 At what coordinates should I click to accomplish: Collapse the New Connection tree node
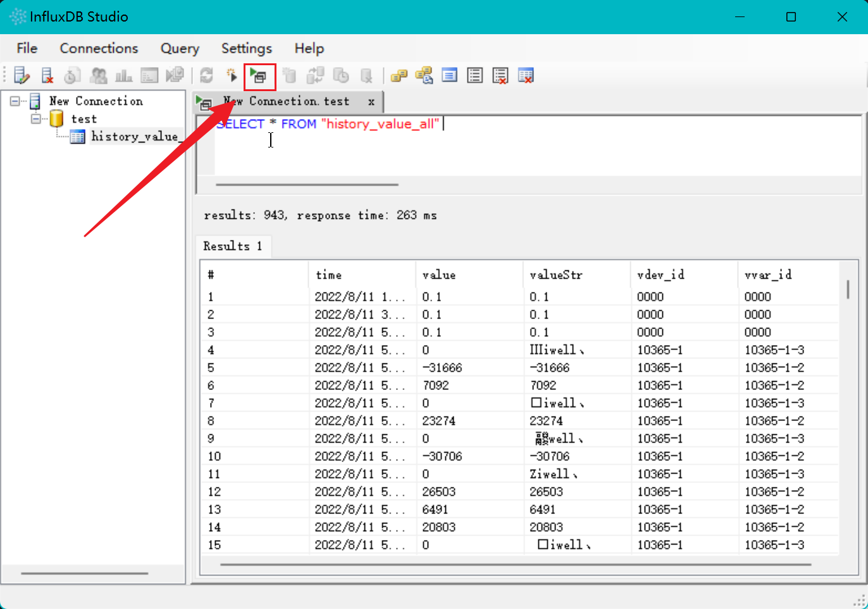point(15,101)
